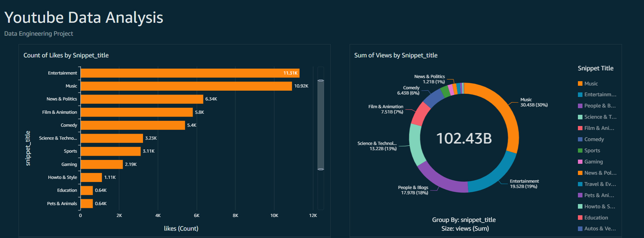Click the Sports legend color swatch
The height and width of the screenshot is (238, 644).
[580, 151]
